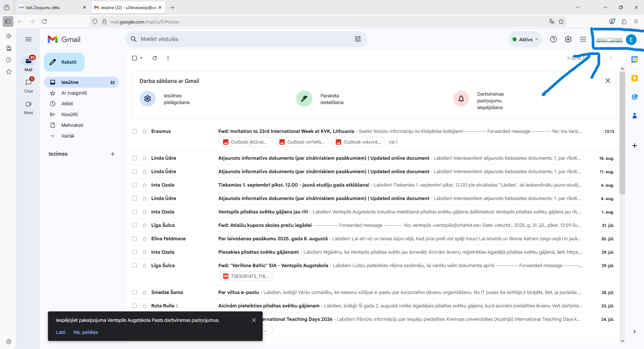
Task: Tick checkbox for the Erasmus email
Action: click(135, 131)
